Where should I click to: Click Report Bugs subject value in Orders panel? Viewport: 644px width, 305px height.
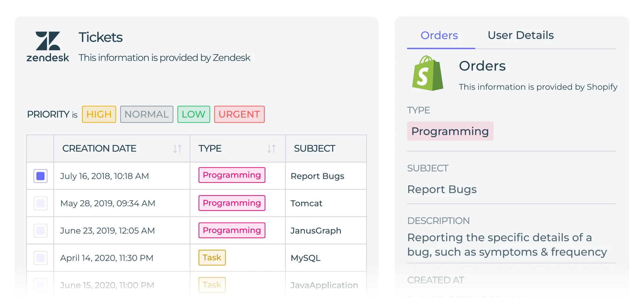click(x=442, y=189)
